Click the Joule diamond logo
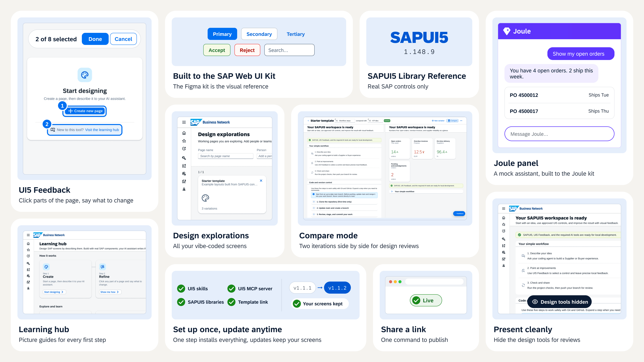The height and width of the screenshot is (362, 644). (507, 31)
